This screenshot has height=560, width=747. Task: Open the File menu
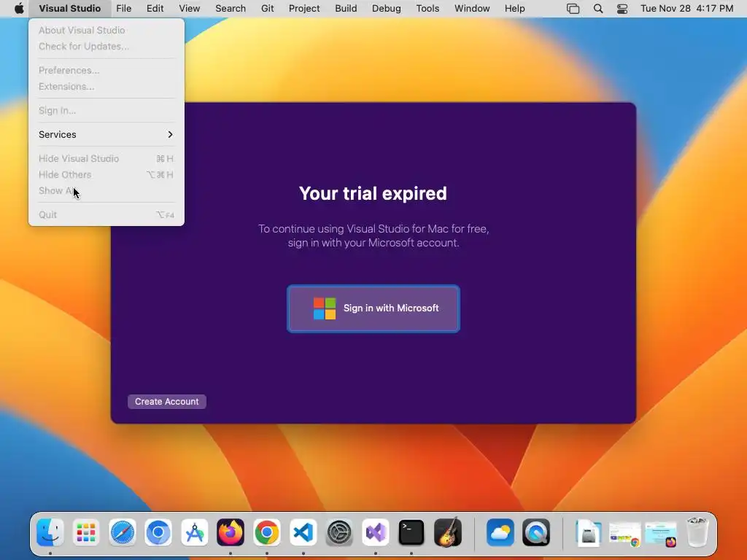(x=124, y=9)
